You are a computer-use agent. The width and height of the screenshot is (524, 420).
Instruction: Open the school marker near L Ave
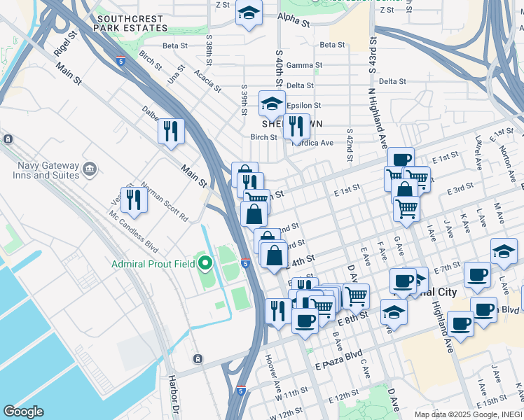[504, 252]
